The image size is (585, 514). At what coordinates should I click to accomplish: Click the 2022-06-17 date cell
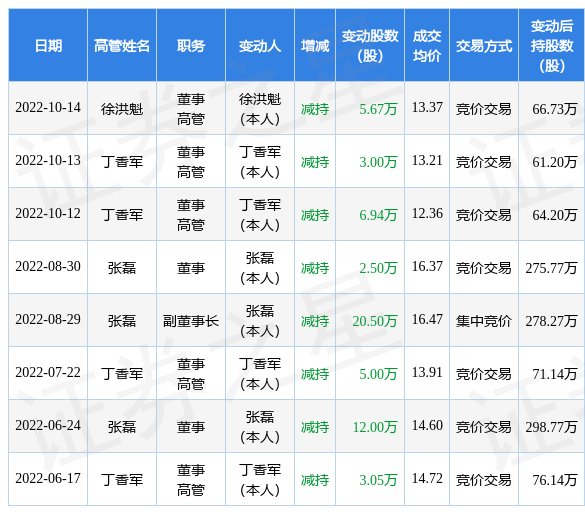click(48, 479)
